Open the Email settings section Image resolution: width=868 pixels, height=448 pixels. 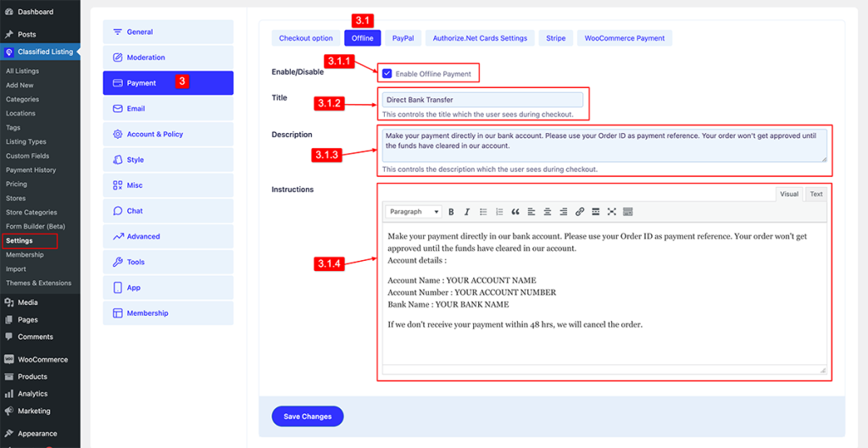[169, 108]
